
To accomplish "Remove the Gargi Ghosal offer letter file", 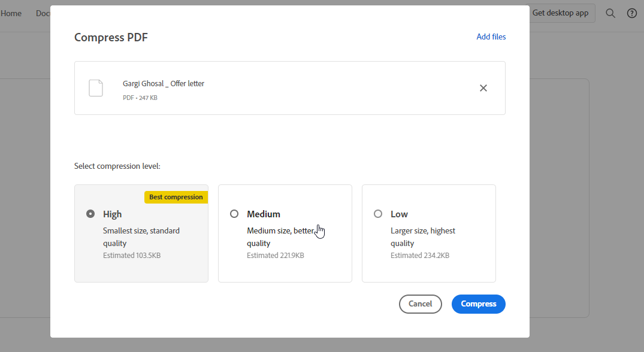I will (483, 88).
